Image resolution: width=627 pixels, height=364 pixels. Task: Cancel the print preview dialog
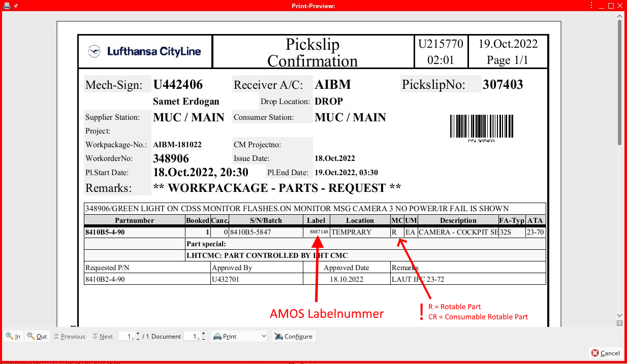pos(605,353)
